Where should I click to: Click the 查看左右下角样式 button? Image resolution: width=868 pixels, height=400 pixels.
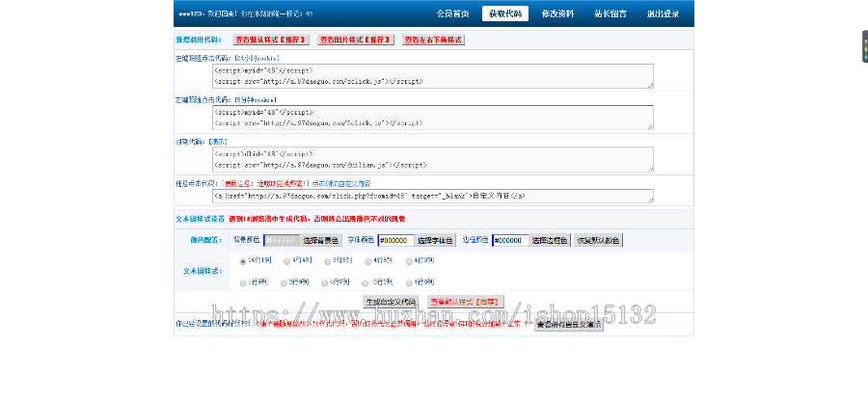click(433, 40)
